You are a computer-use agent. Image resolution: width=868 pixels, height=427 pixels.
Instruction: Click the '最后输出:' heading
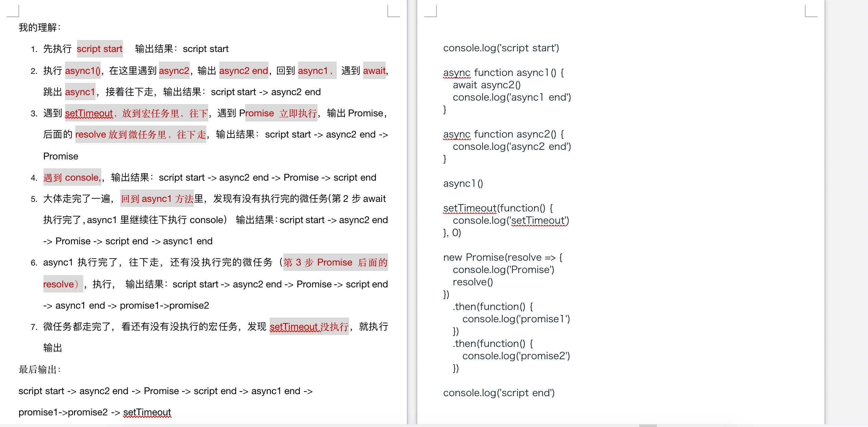39,370
